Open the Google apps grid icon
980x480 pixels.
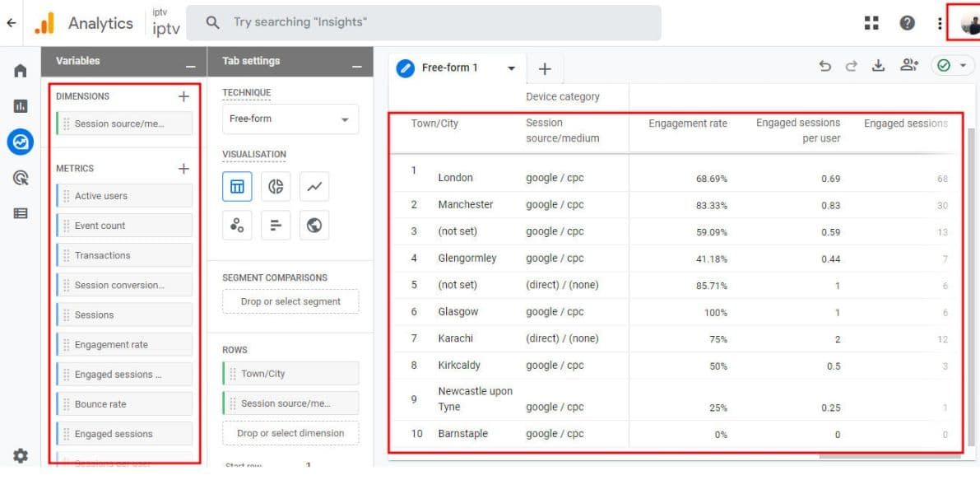[x=871, y=23]
